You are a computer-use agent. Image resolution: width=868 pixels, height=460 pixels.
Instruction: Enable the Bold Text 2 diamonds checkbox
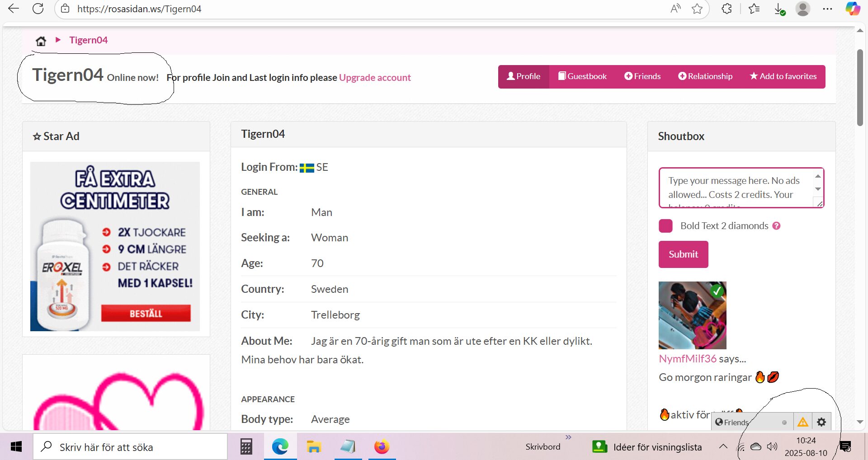pos(665,226)
